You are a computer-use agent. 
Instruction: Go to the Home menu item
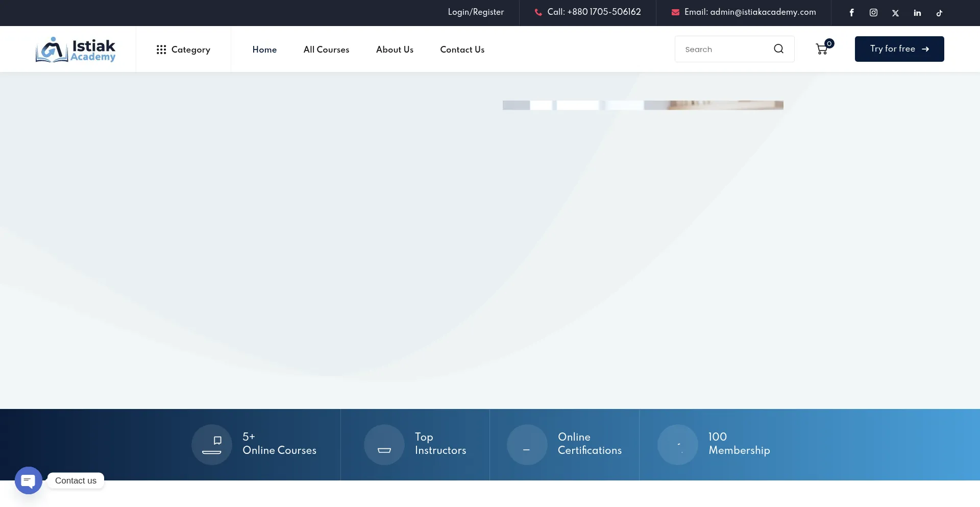264,50
